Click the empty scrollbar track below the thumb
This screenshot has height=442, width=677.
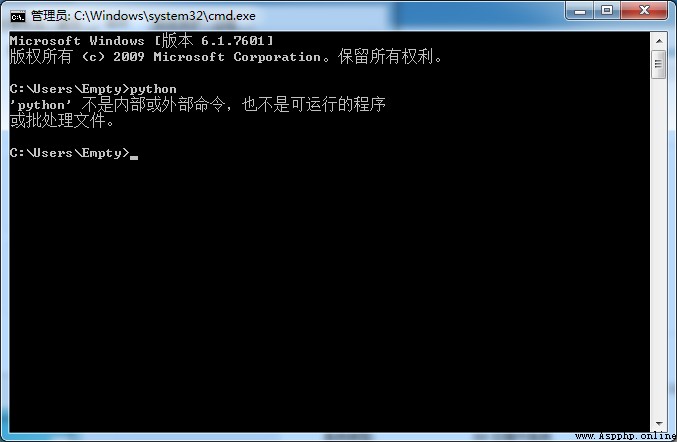tap(659, 246)
